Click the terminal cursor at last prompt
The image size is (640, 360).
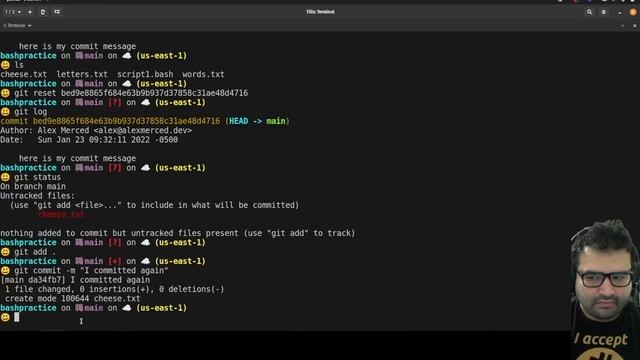click(17, 317)
